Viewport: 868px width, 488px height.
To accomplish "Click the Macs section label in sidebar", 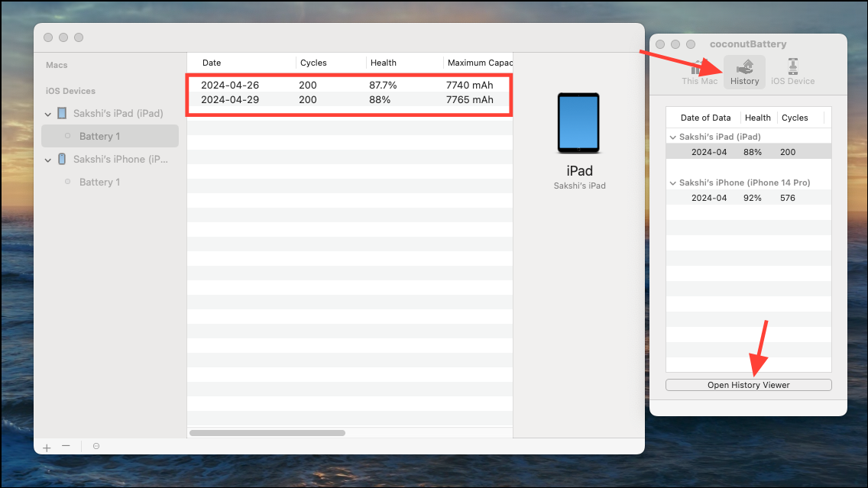I will pos(57,65).
